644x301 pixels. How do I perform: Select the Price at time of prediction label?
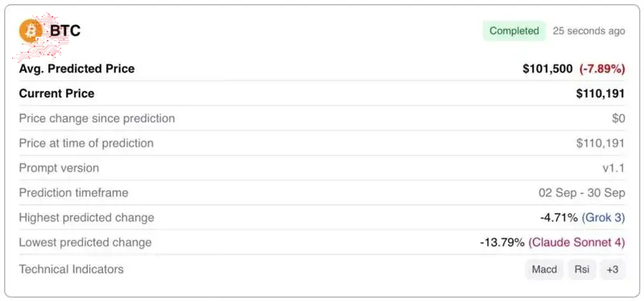[x=86, y=143]
